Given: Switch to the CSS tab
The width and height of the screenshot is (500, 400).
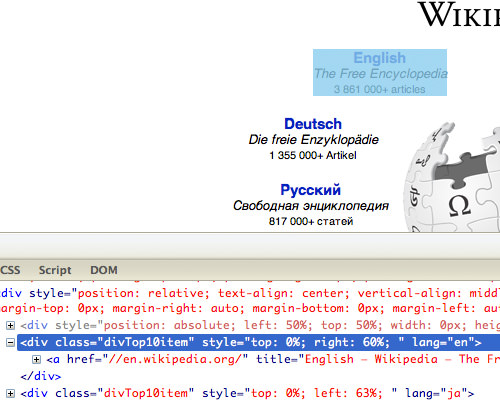Looking at the screenshot, I should 10,270.
